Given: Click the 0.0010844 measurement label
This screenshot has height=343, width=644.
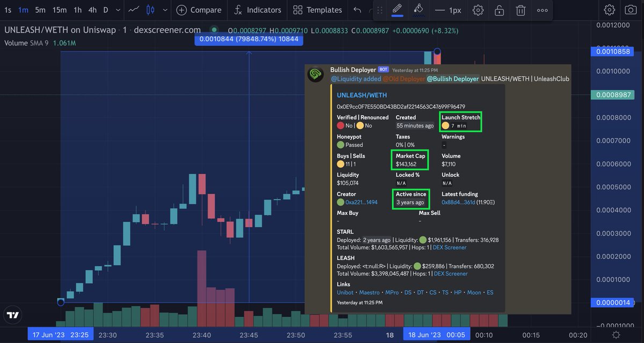Looking at the screenshot, I should tap(249, 39).
